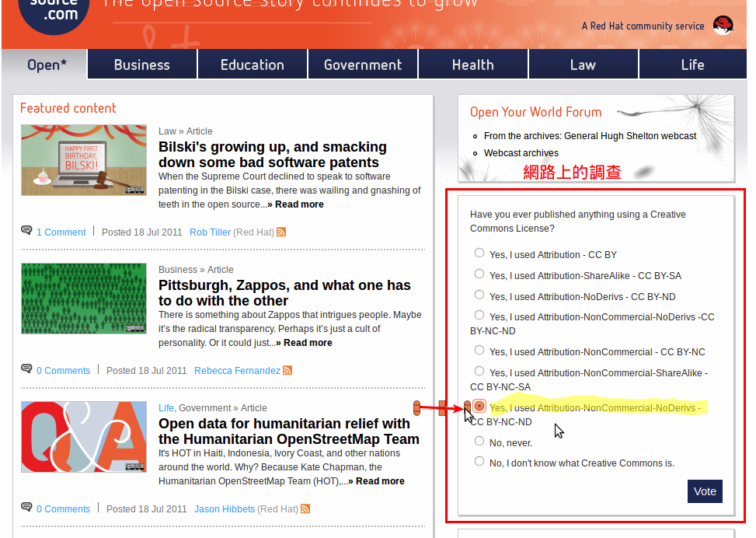Image resolution: width=756 pixels, height=538 pixels.
Task: Open the Health channel tab
Action: (473, 65)
